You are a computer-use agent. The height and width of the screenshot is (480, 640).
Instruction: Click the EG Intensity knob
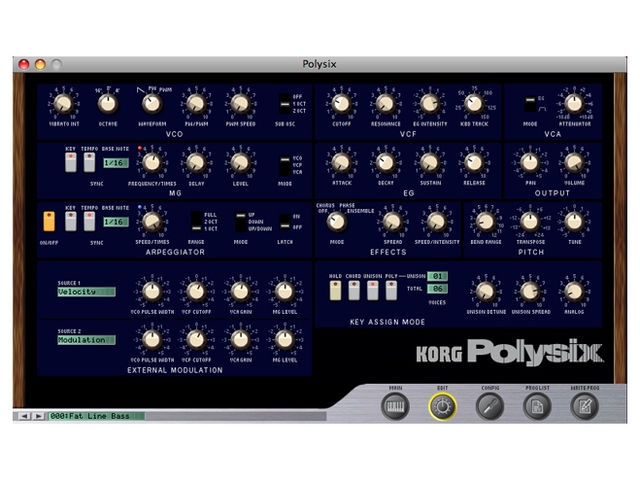(x=429, y=104)
